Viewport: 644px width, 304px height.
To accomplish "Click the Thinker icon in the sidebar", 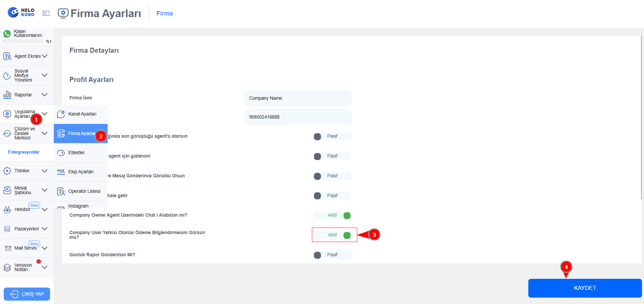I will pyautogui.click(x=7, y=171).
